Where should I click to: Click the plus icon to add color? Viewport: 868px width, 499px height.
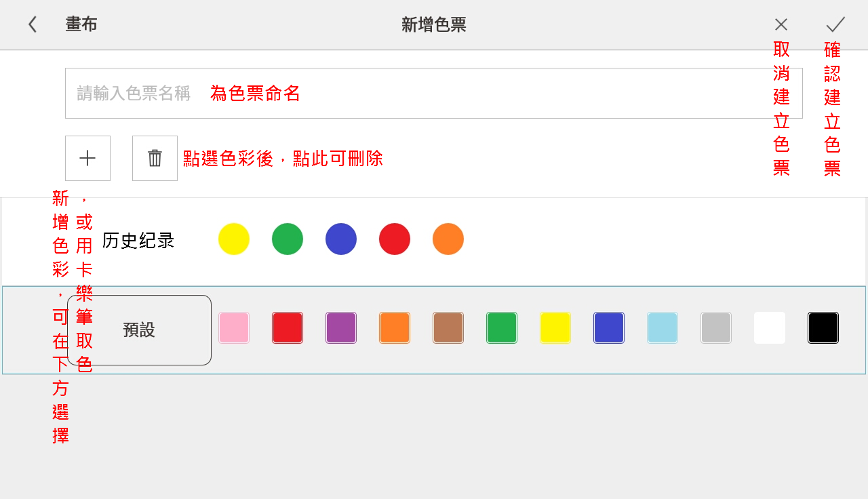87,158
